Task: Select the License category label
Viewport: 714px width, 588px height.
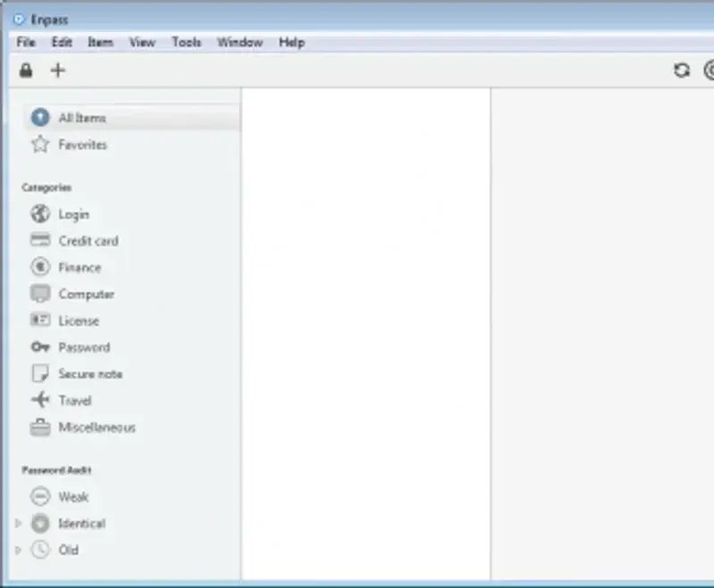Action: tap(79, 321)
